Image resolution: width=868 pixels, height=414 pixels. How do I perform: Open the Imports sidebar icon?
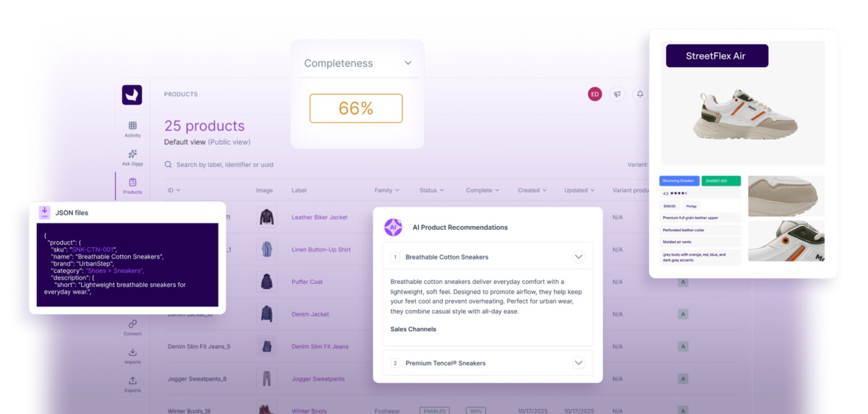point(132,355)
